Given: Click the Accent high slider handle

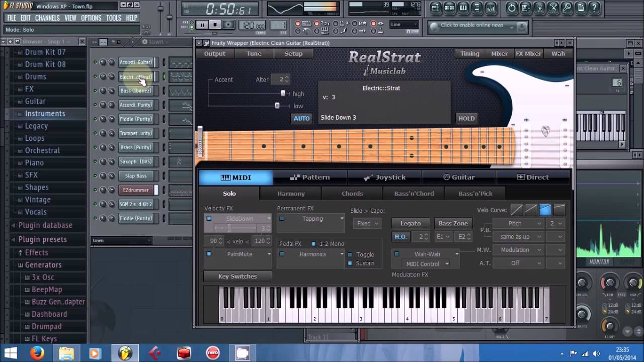Looking at the screenshot, I should (x=283, y=94).
